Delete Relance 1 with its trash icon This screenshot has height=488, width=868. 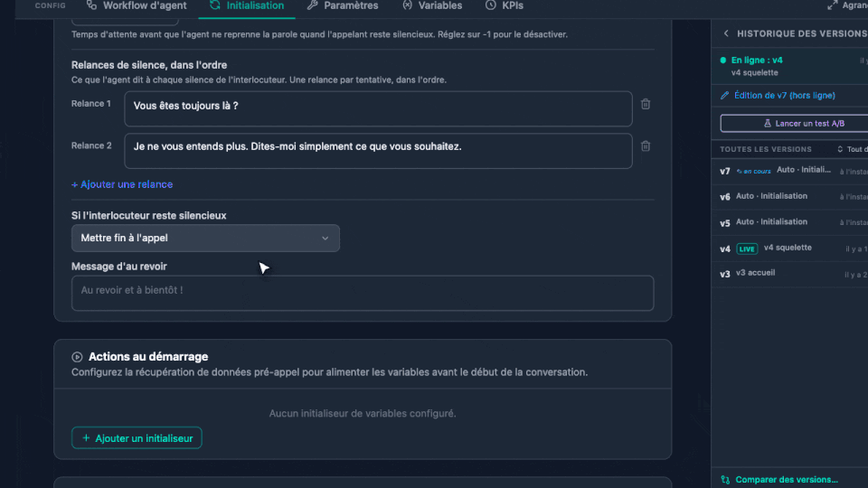[646, 104]
